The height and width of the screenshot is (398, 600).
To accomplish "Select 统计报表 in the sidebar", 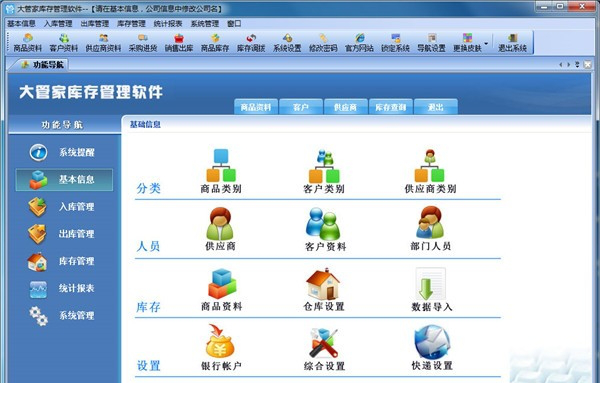I will 63,289.
